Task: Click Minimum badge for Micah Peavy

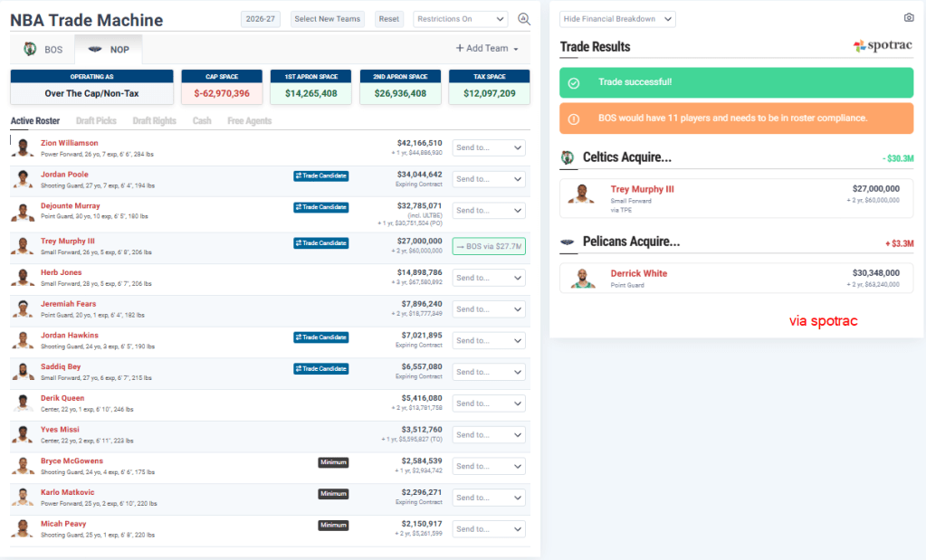Action: tap(333, 526)
